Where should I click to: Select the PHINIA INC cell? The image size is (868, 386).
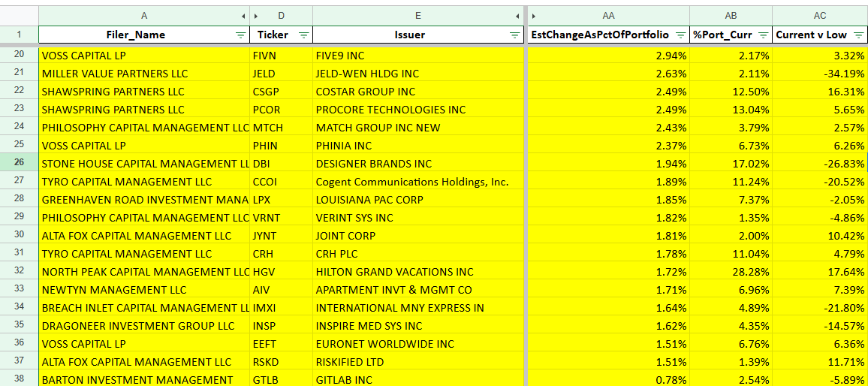coord(418,146)
